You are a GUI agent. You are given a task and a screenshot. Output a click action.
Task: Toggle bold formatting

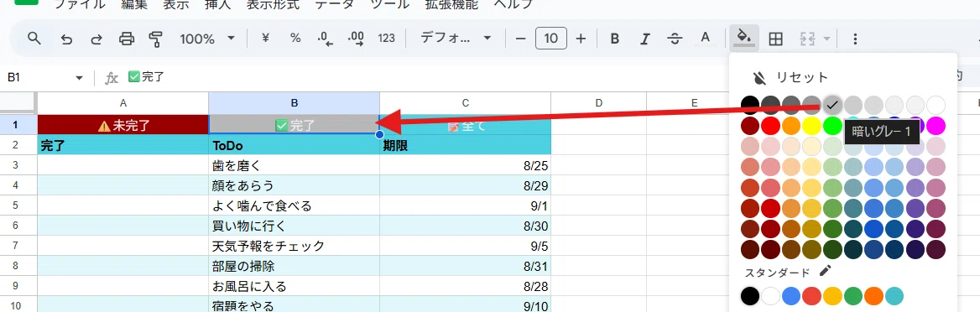(615, 39)
